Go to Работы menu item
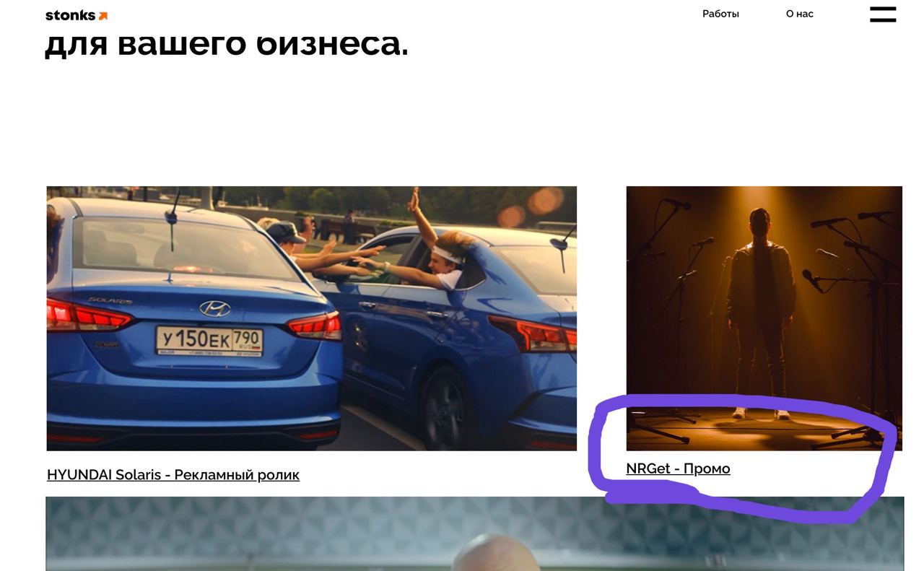This screenshot has width=924, height=571. click(x=720, y=14)
